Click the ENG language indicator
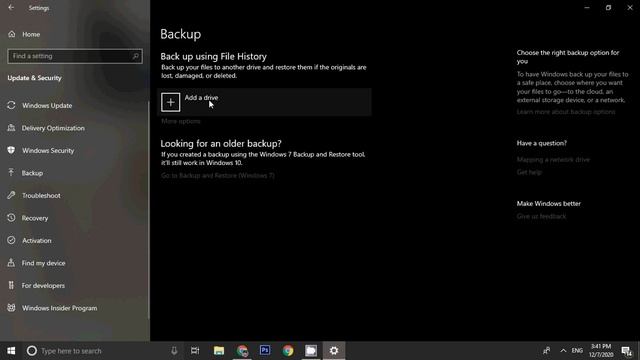The height and width of the screenshot is (360, 640). 577,351
